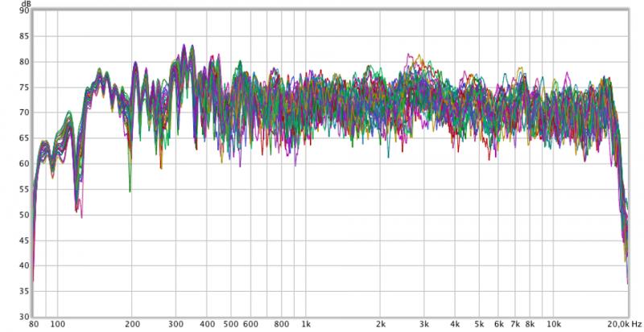Click the 20,0k Hz axis label
This screenshot has height=332, width=644.
[x=625, y=324]
